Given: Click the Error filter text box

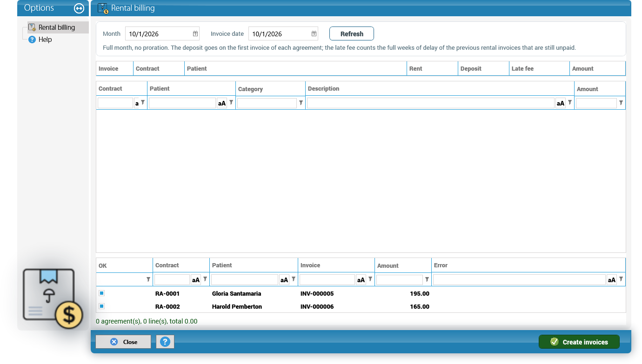Looking at the screenshot, I should coord(519,279).
